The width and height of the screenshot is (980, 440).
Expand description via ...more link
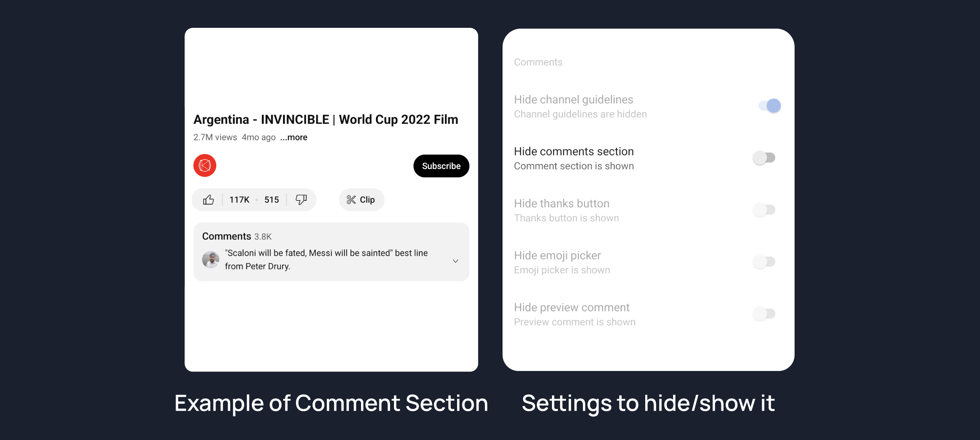tap(294, 138)
